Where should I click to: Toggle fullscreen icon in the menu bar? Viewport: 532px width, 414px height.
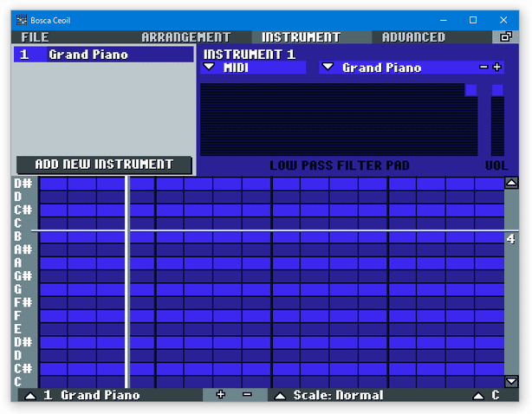pos(505,37)
